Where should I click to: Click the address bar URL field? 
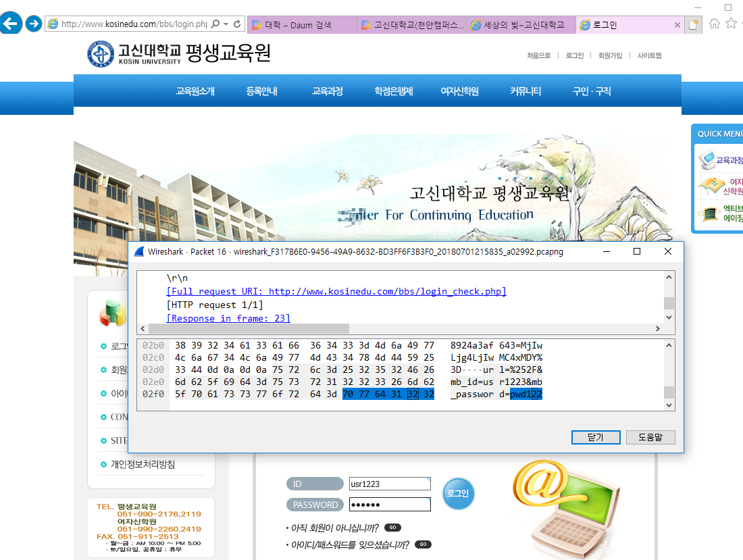pyautogui.click(x=134, y=24)
